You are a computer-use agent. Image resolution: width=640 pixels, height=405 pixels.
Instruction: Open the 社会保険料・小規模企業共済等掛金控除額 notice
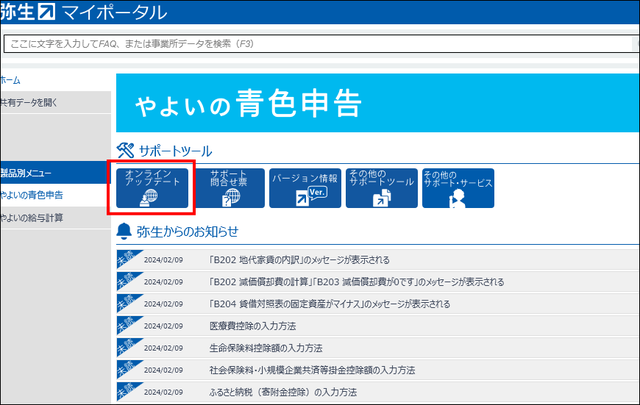point(378,370)
